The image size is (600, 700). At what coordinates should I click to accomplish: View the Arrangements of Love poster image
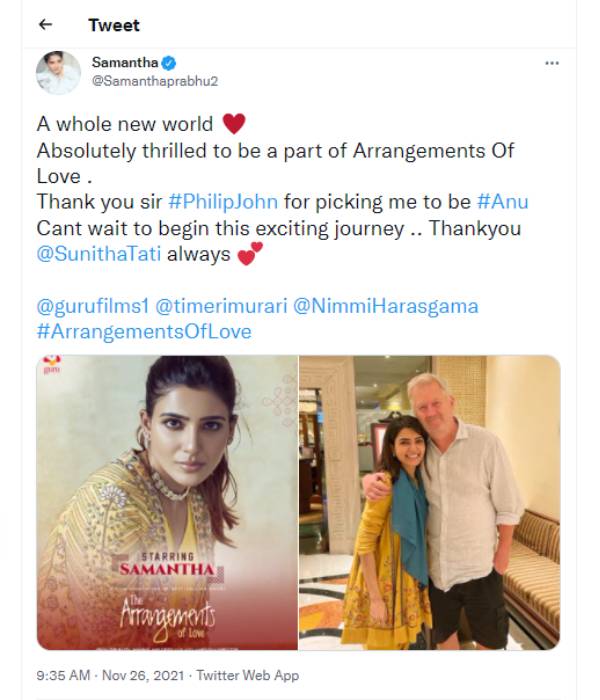coord(167,502)
